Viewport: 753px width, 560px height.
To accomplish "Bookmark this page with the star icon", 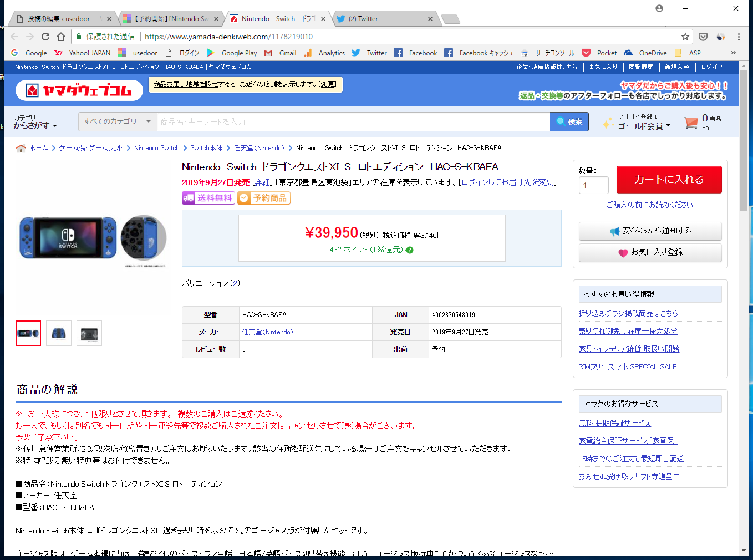I will point(685,37).
